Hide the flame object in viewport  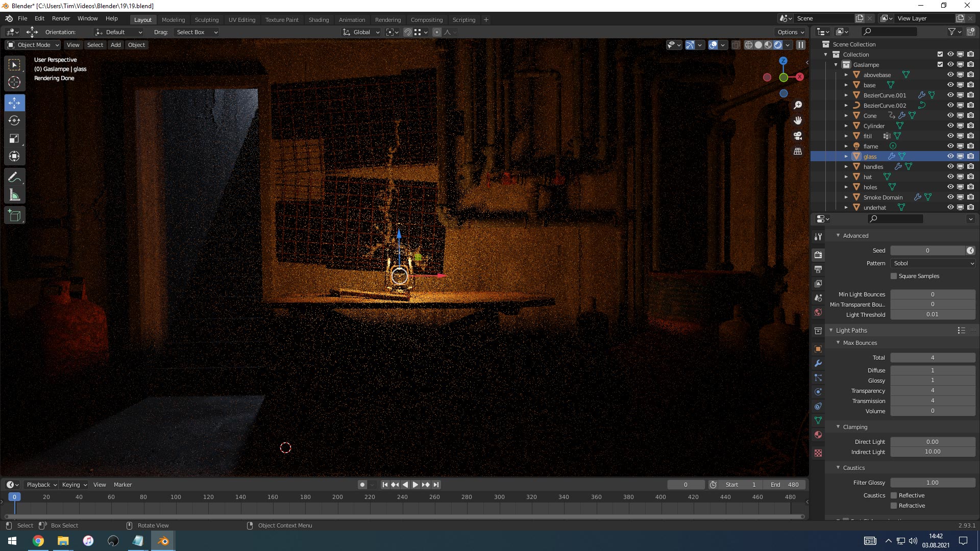coord(950,146)
